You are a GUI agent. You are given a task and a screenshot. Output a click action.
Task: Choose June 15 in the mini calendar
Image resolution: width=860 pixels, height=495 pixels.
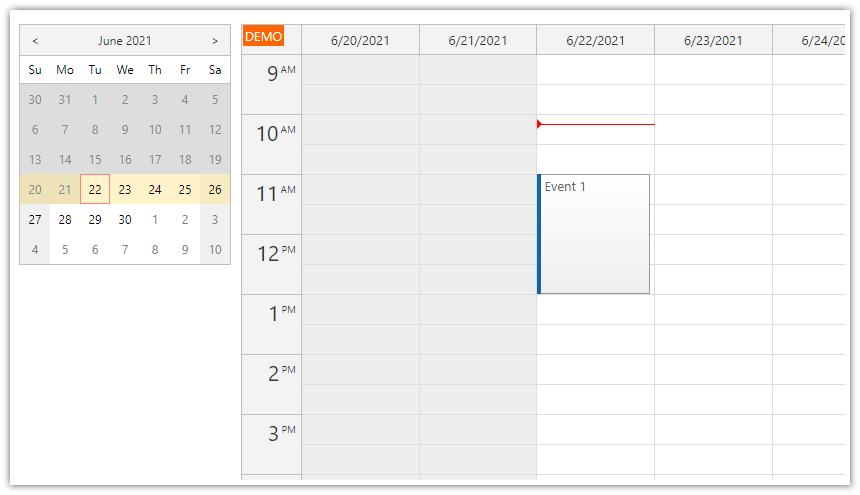coord(95,160)
